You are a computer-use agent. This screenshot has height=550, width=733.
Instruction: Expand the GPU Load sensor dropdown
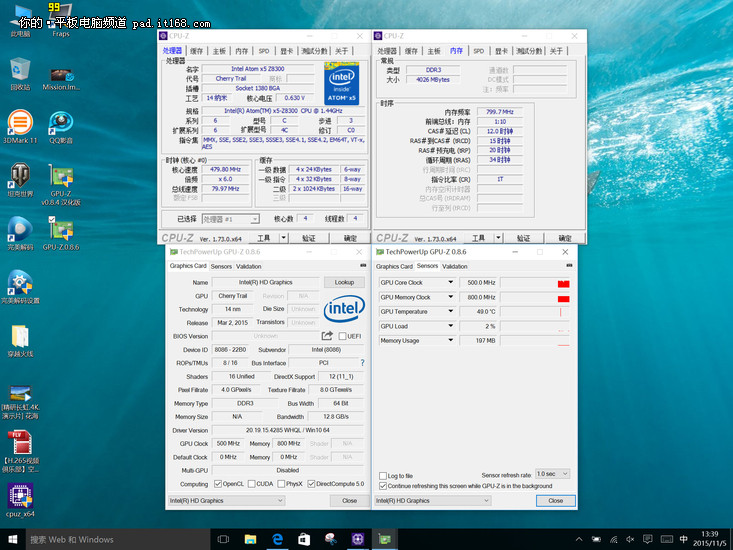tap(451, 326)
